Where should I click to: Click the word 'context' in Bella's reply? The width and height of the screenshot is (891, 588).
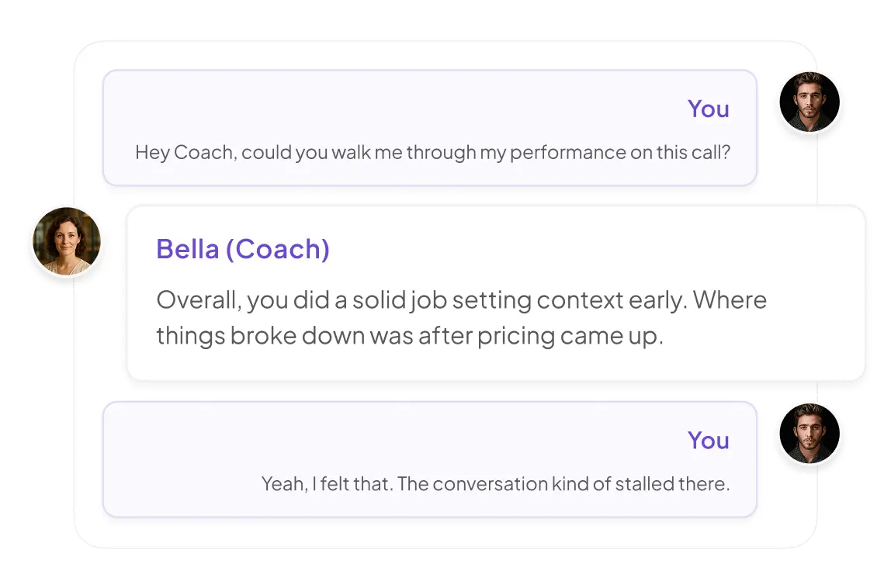click(581, 300)
